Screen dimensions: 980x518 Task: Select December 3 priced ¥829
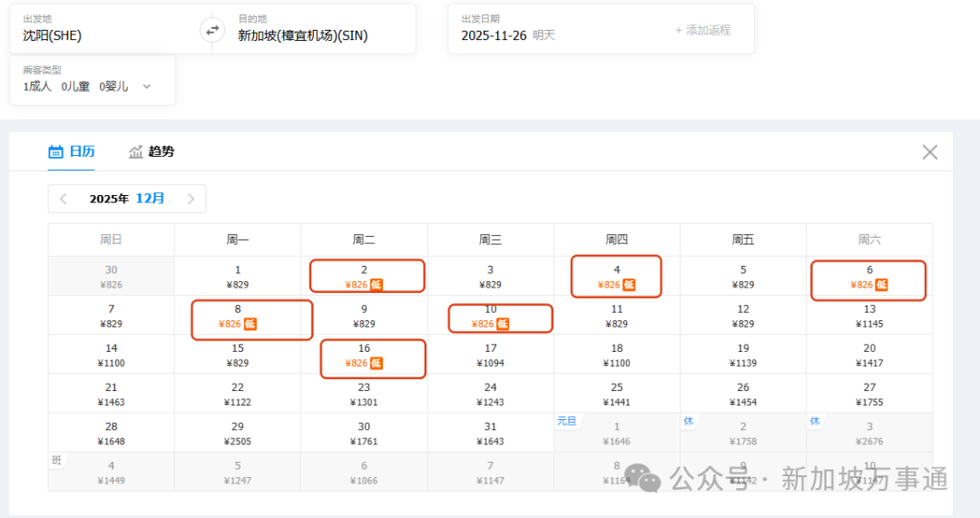(x=491, y=276)
